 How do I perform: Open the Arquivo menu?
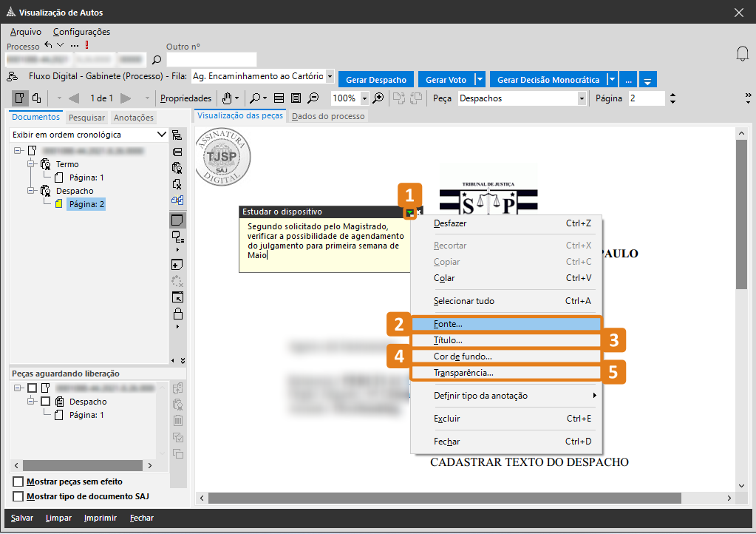(x=26, y=32)
